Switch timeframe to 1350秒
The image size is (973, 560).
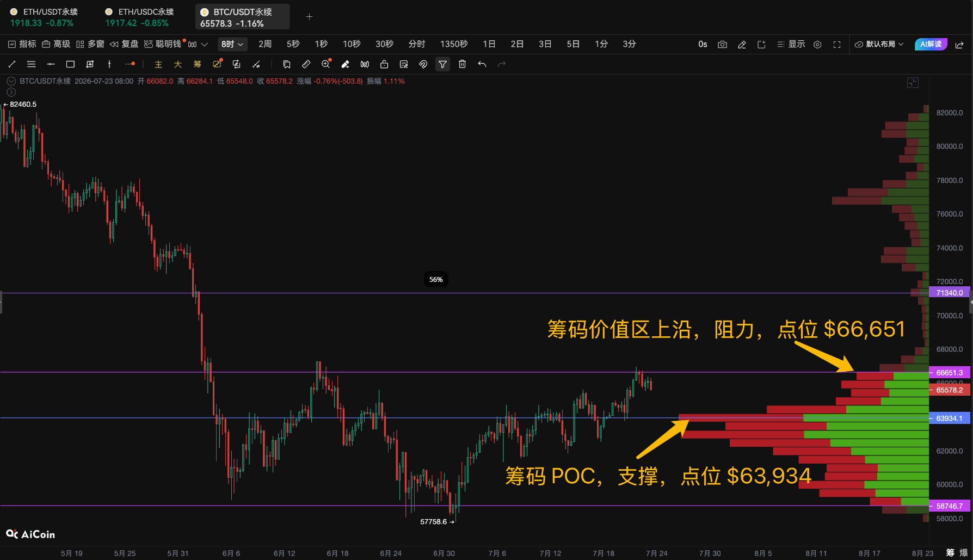pos(454,44)
